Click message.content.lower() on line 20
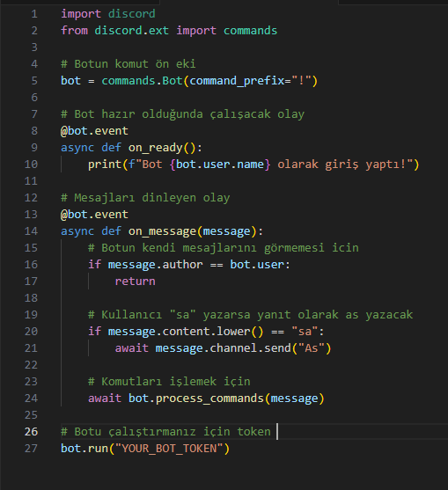Screen dimensions: 448x490 pyautogui.click(x=186, y=332)
